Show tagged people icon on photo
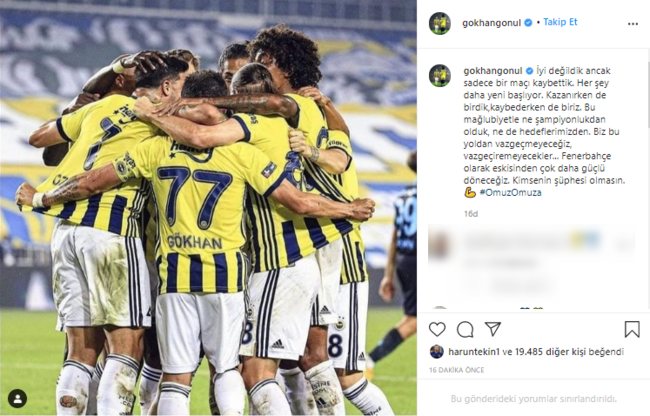The width and height of the screenshot is (650, 416). (x=17, y=399)
